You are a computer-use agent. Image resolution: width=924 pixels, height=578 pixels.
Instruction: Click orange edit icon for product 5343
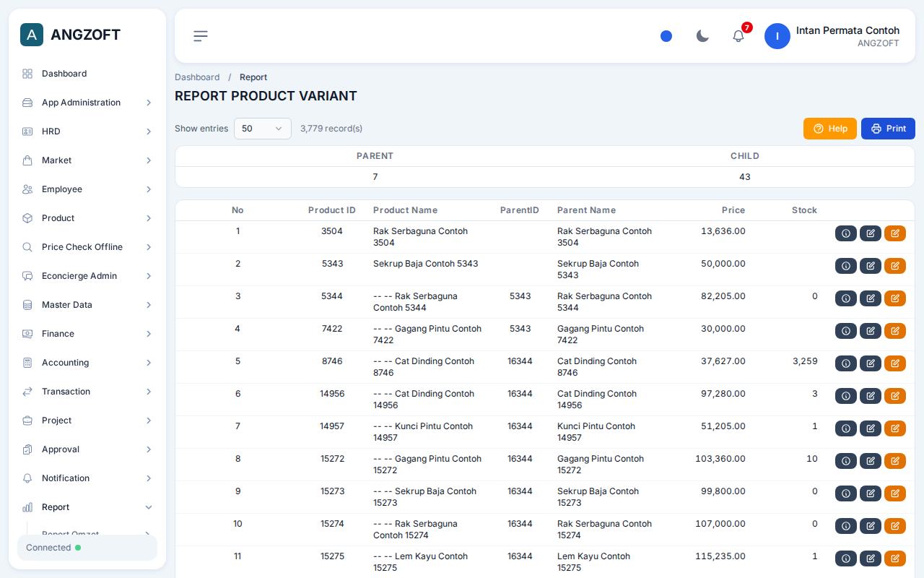pyautogui.click(x=895, y=266)
